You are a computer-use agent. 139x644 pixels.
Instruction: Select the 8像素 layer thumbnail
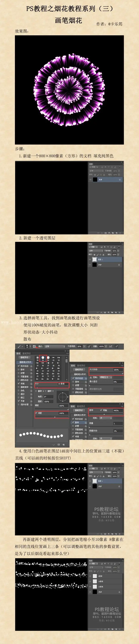95,576
